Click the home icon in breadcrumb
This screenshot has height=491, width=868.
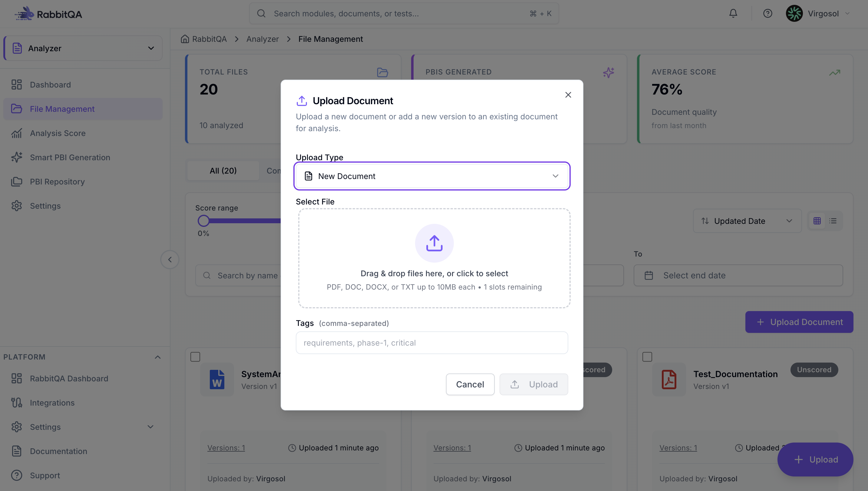[185, 39]
